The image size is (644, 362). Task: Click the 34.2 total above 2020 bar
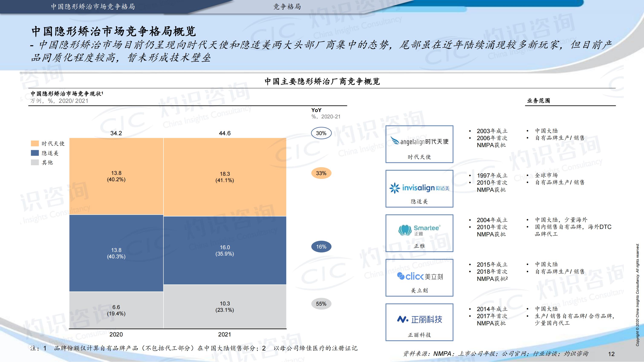click(116, 133)
